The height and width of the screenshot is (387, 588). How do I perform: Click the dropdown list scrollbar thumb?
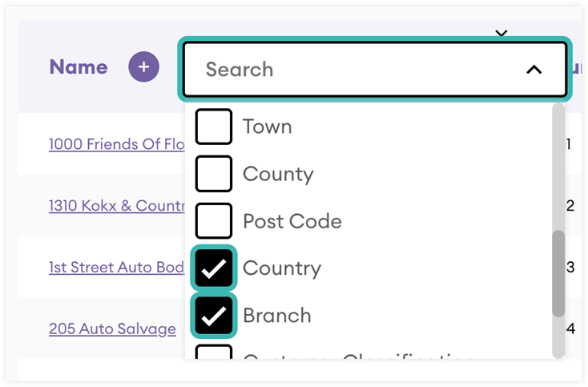pos(558,272)
